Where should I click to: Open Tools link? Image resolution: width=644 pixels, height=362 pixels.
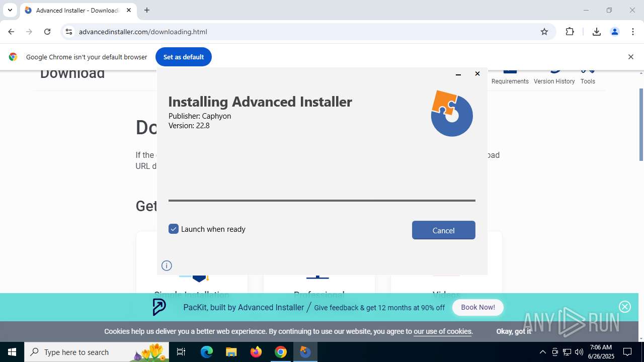pyautogui.click(x=588, y=77)
